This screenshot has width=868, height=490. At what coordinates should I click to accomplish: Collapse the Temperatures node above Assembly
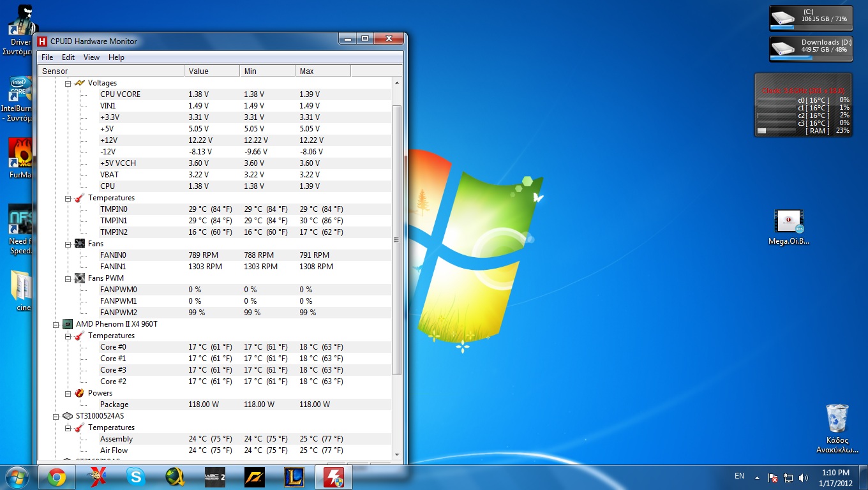[68, 427]
